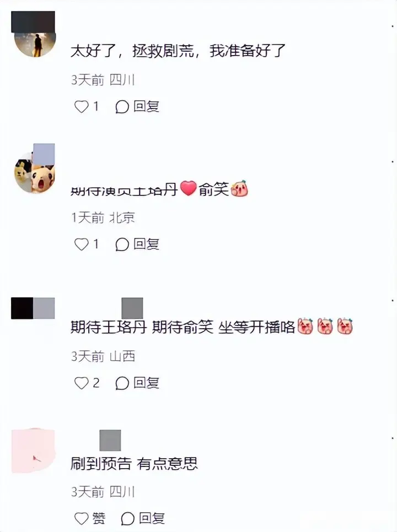Viewport: 397px width, 532px height.
Task: Click 回复 text under the Beijing comment
Action: coord(146,244)
